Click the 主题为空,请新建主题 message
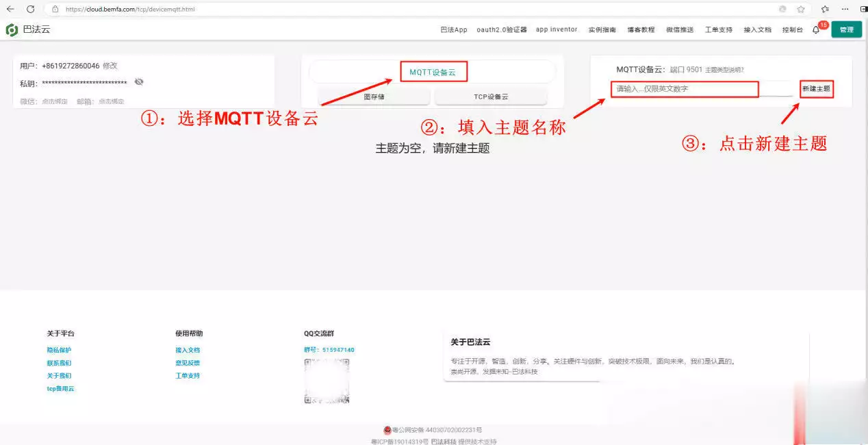 point(433,148)
